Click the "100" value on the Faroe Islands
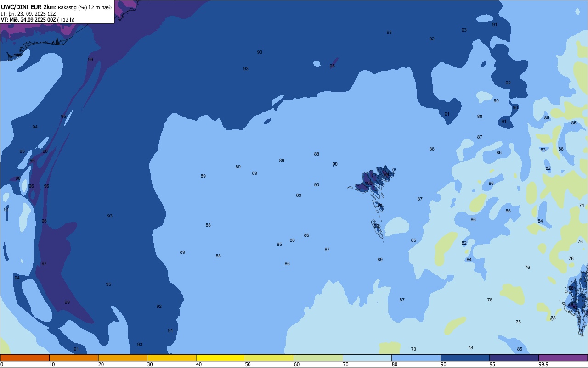This screenshot has width=588, height=368. point(368,183)
